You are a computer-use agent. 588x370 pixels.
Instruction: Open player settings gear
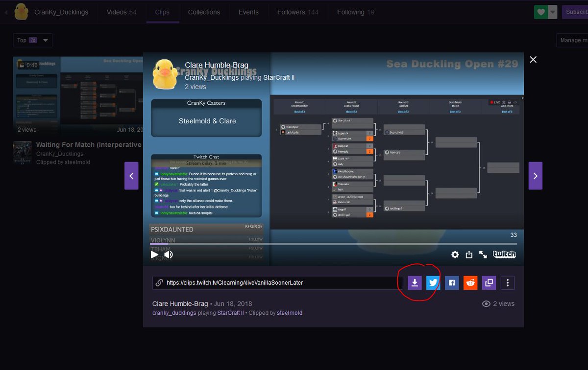455,254
